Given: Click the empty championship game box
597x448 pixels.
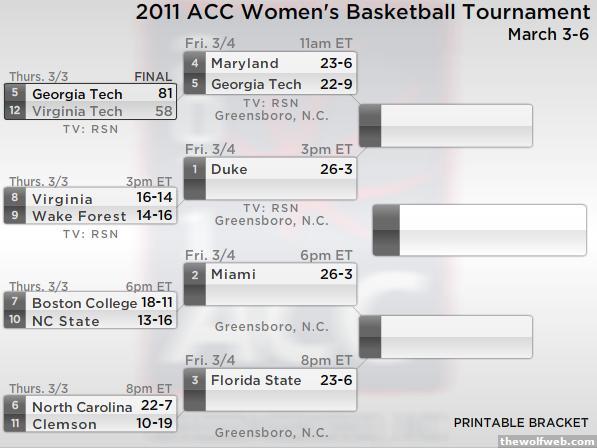Looking at the screenshot, I should tap(480, 230).
